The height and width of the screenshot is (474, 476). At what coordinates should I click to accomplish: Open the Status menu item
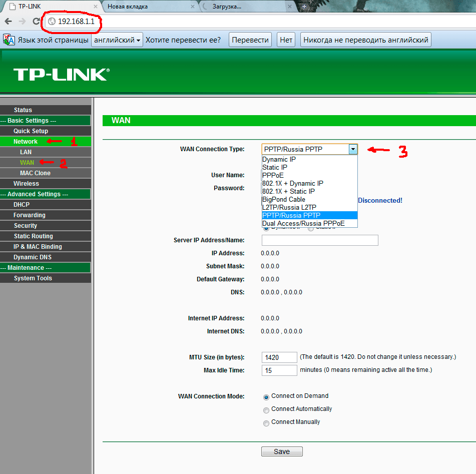tap(46, 110)
